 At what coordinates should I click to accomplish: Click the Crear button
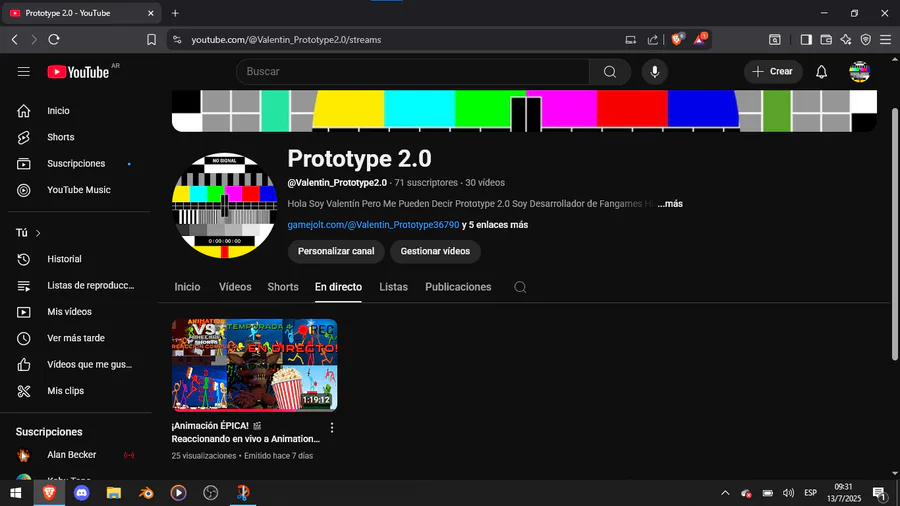click(x=773, y=72)
